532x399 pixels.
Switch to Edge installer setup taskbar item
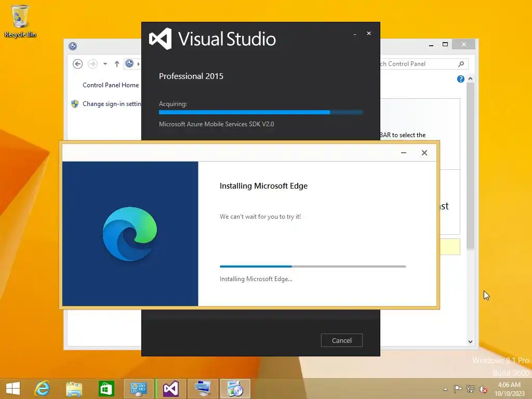tap(235, 389)
